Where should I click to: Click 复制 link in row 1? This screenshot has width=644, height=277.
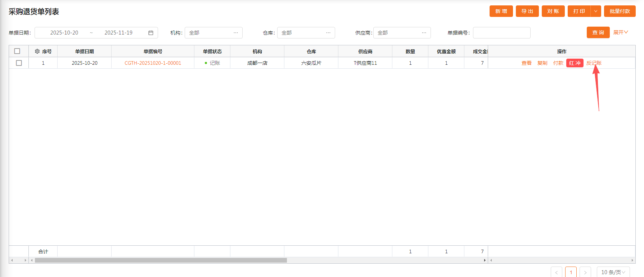click(x=542, y=63)
